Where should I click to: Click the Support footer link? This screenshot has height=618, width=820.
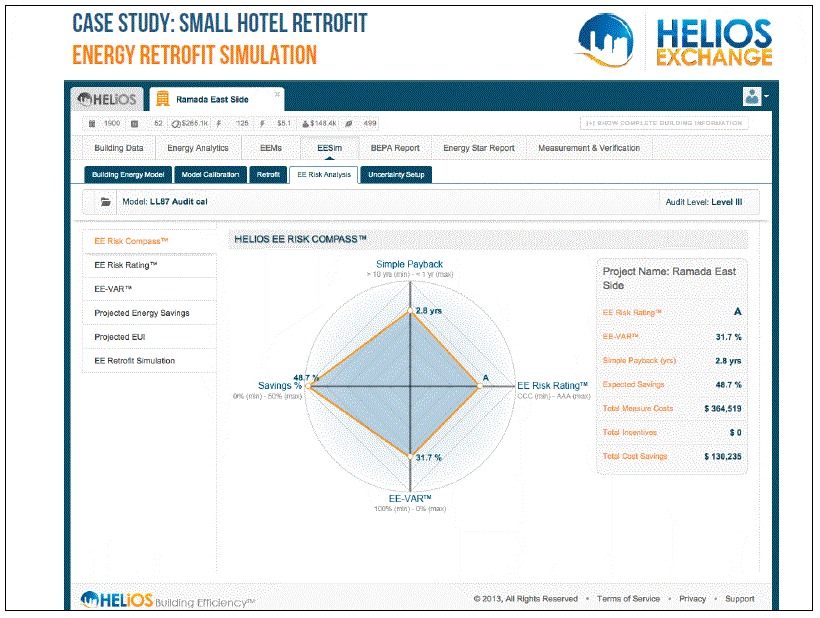(x=740, y=599)
